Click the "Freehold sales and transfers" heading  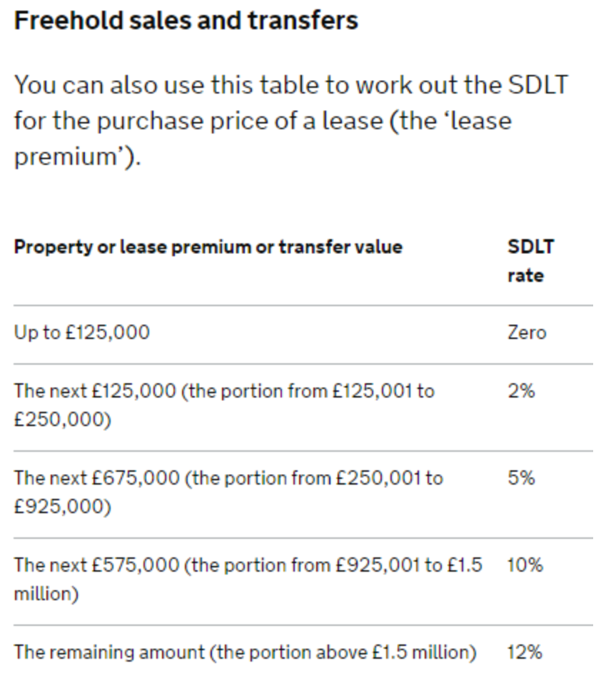pos(186,20)
